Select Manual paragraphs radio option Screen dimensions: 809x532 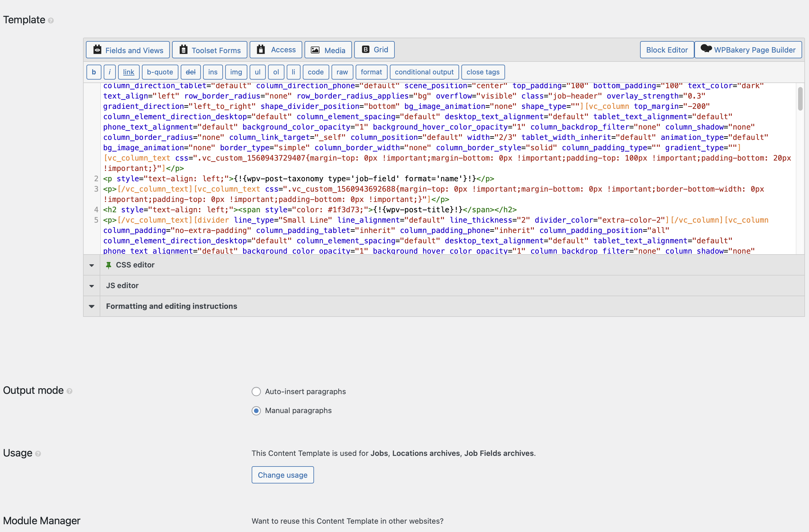tap(256, 411)
